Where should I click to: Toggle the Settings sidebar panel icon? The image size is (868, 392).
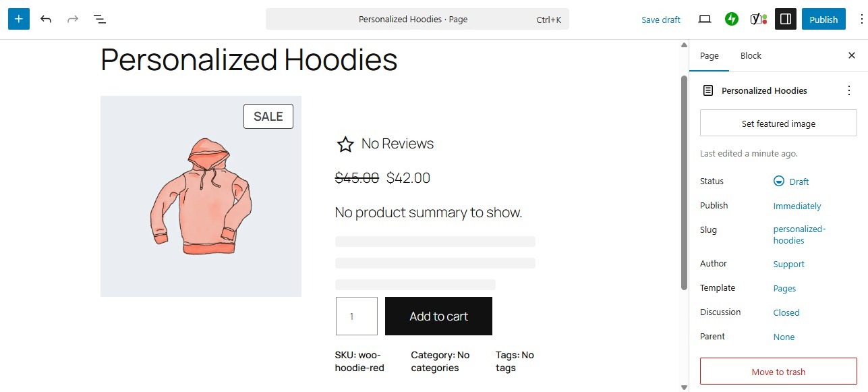point(785,19)
